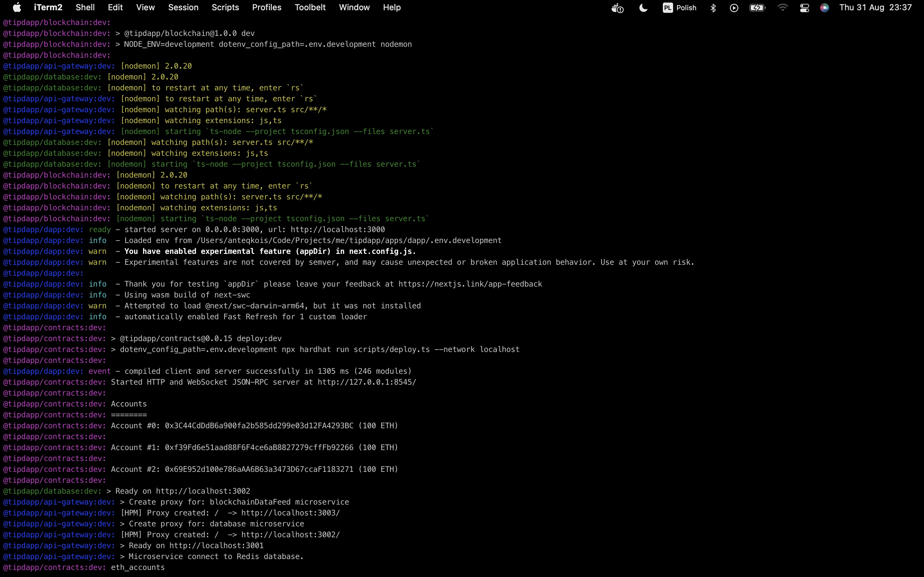Open the Scripts menu
This screenshot has height=577, width=924.
[225, 8]
